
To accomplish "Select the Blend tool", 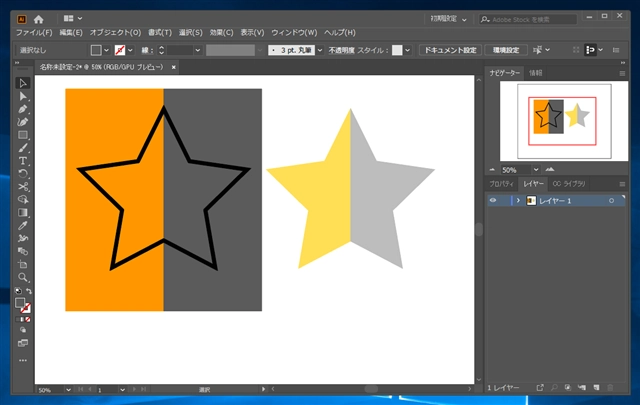I will (23, 251).
